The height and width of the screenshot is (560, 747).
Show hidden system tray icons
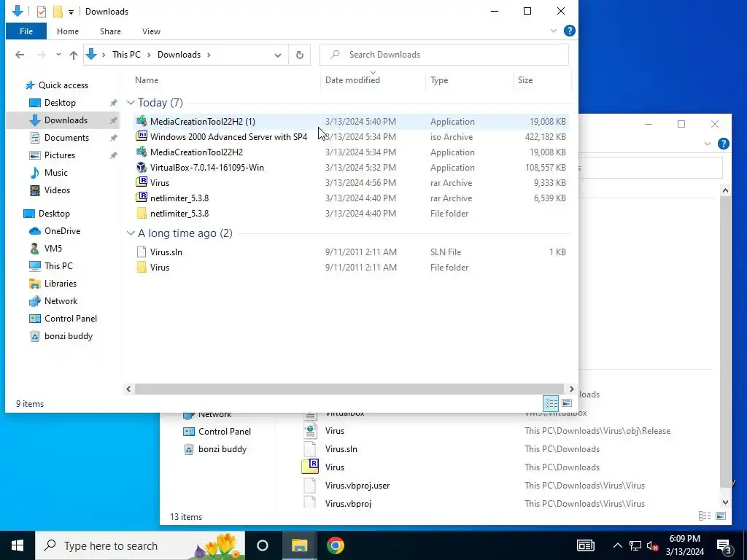(617, 545)
